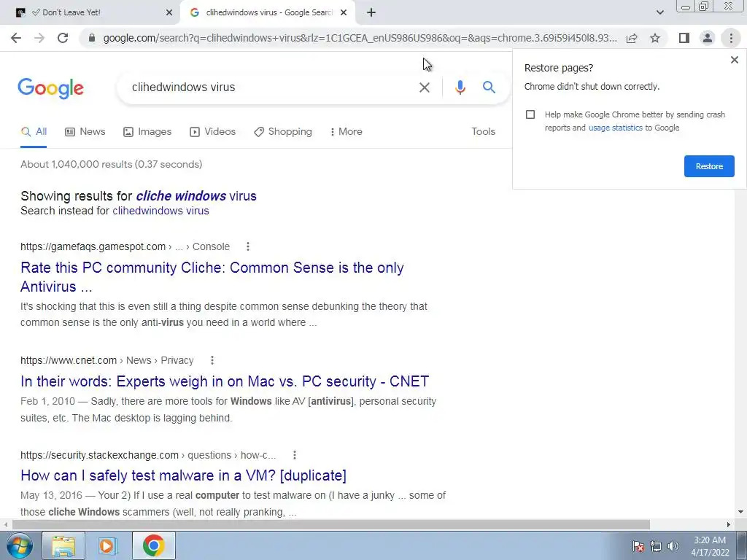Click into the search query field
This screenshot has height=560, width=747.
[271, 87]
